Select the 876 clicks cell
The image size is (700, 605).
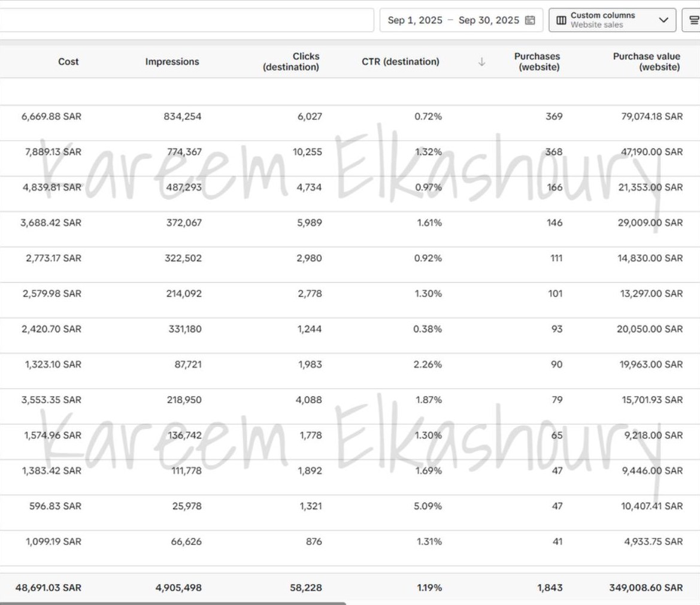(314, 542)
